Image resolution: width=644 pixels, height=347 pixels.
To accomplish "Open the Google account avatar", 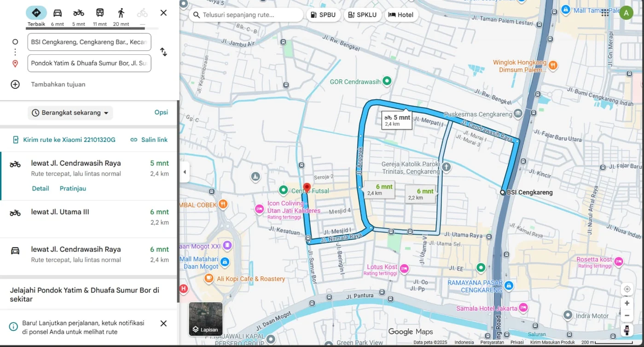I will 626,13.
